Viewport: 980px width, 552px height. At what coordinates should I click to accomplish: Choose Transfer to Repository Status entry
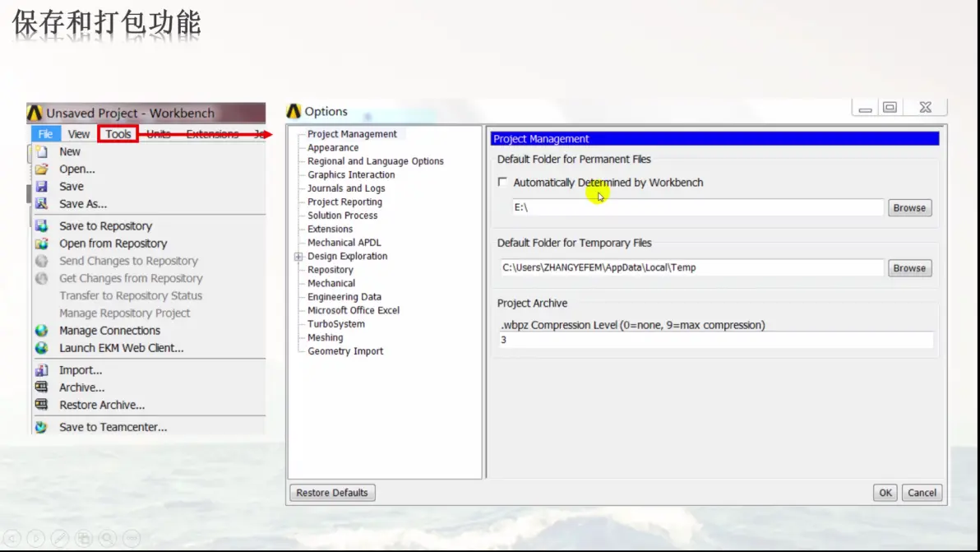coord(131,295)
